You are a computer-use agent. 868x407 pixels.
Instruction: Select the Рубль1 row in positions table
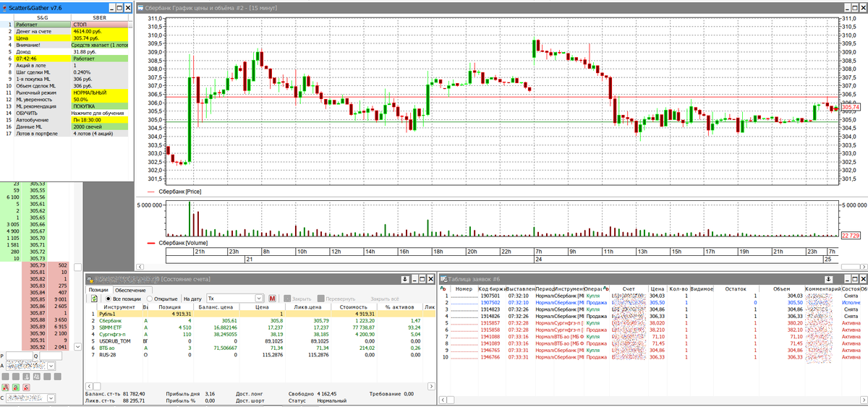coord(260,313)
